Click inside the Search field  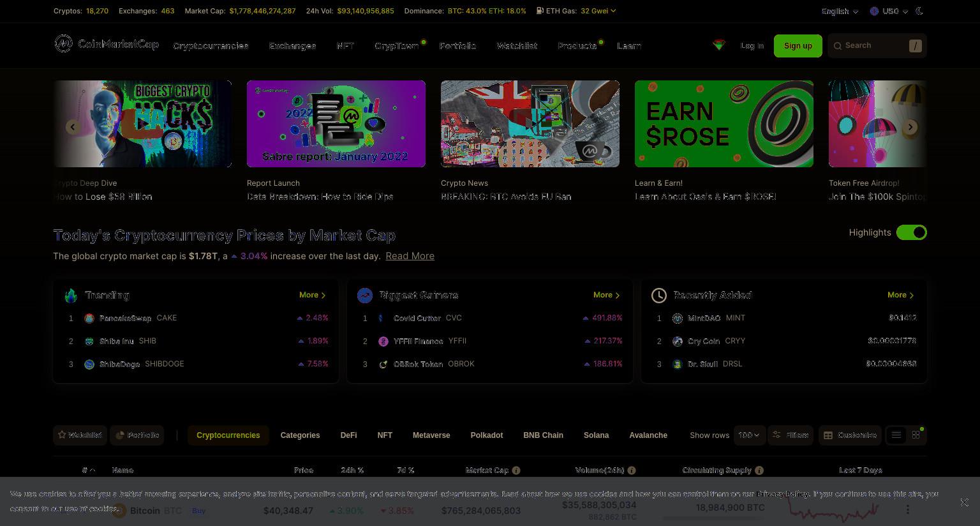877,45
